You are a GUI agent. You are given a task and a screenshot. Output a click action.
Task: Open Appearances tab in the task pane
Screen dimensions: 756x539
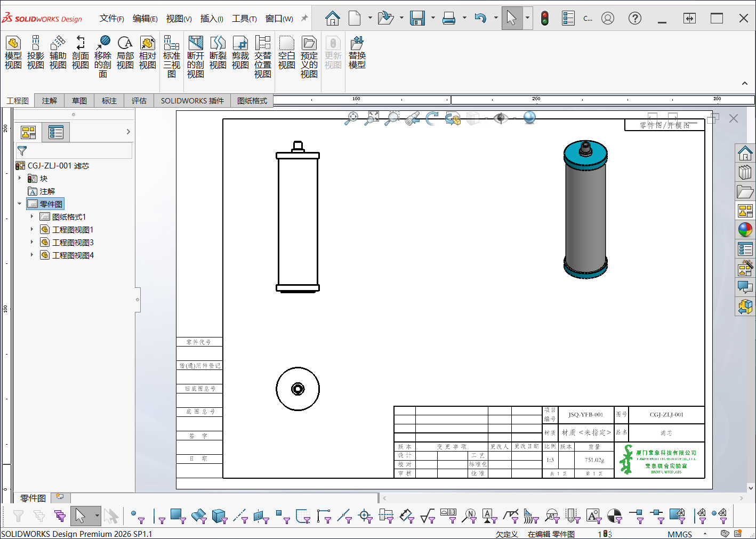(745, 230)
